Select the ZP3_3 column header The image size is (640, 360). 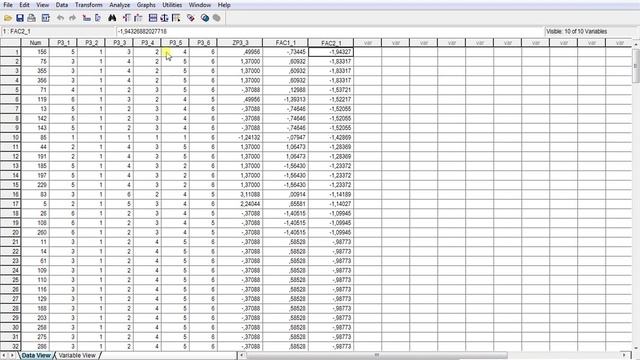pos(240,42)
